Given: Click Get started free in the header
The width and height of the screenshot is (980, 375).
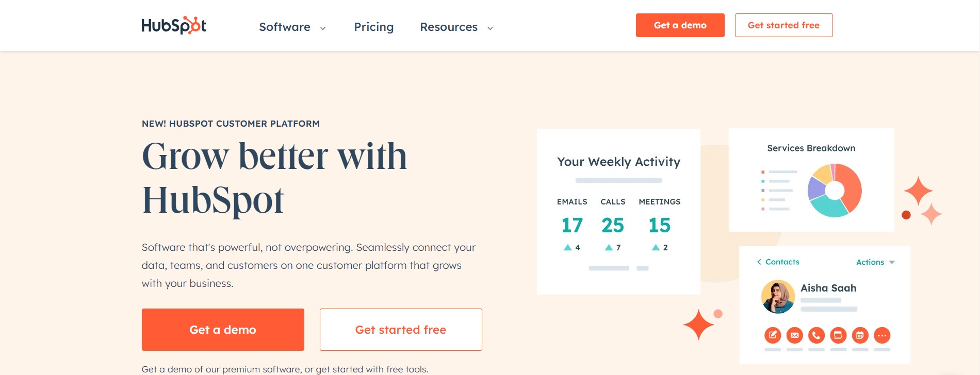Looking at the screenshot, I should [783, 25].
